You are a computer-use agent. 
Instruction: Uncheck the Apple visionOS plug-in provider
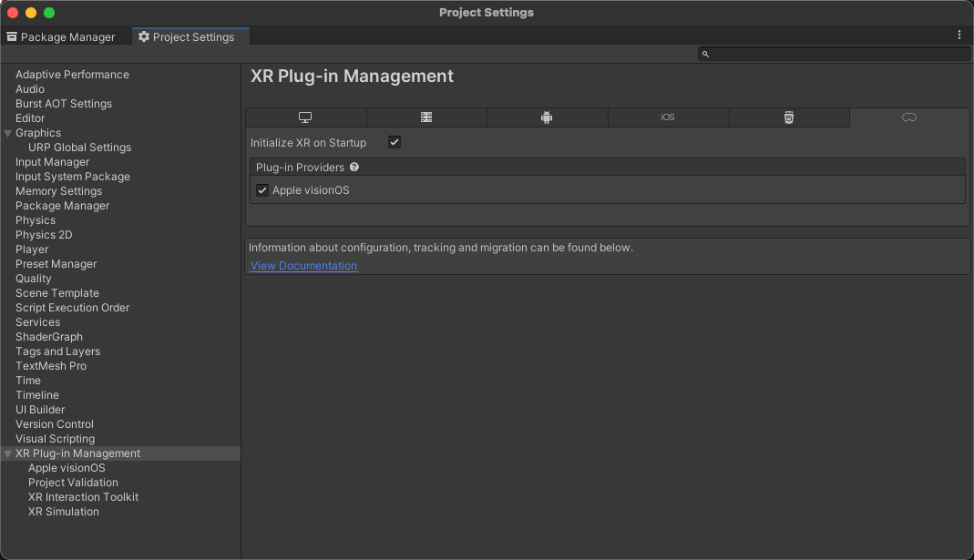point(262,190)
